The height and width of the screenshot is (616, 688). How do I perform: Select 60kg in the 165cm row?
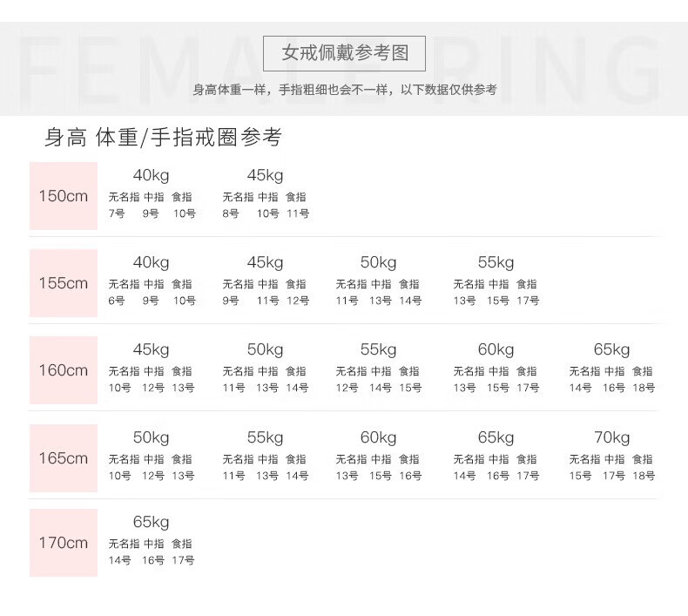[x=378, y=437]
